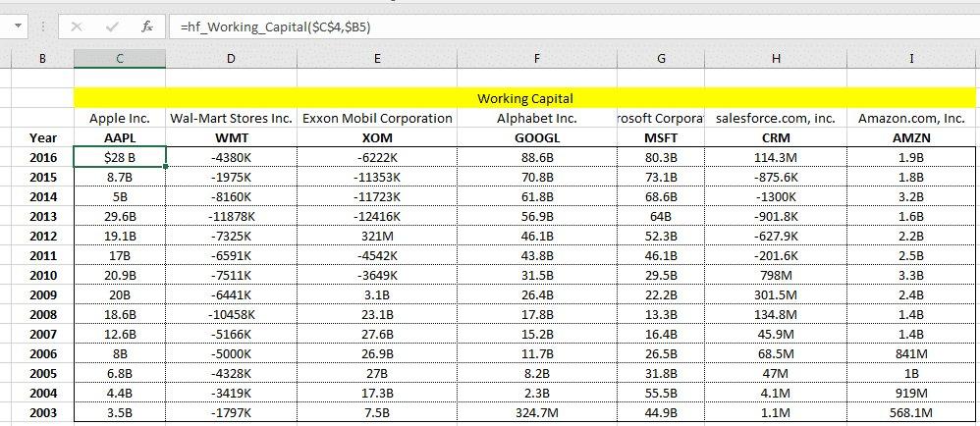Viewport: 980px width, 426px height.
Task: Select column F header
Action: tap(537, 59)
